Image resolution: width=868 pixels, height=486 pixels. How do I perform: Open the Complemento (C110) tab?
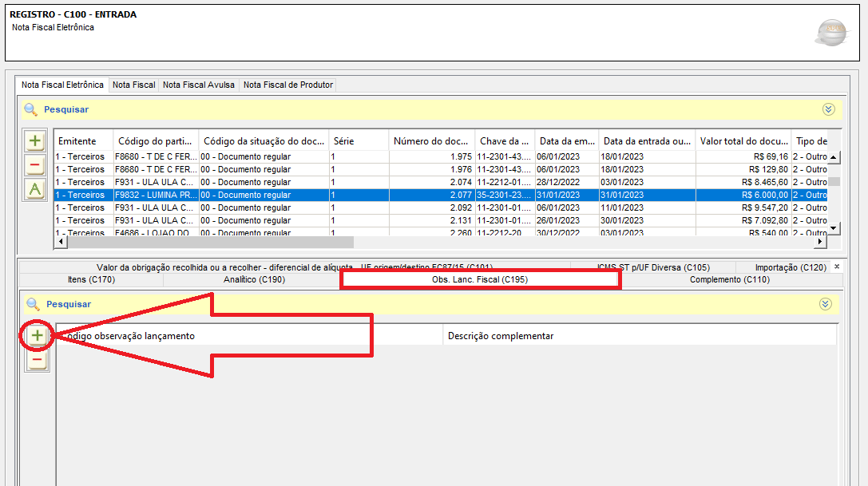[x=729, y=279]
